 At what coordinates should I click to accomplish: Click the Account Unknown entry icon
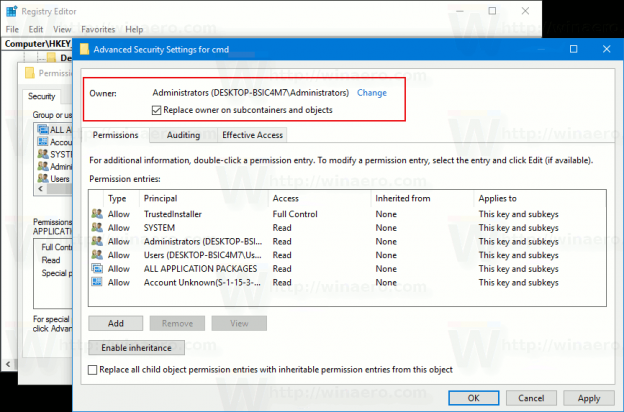click(x=97, y=282)
